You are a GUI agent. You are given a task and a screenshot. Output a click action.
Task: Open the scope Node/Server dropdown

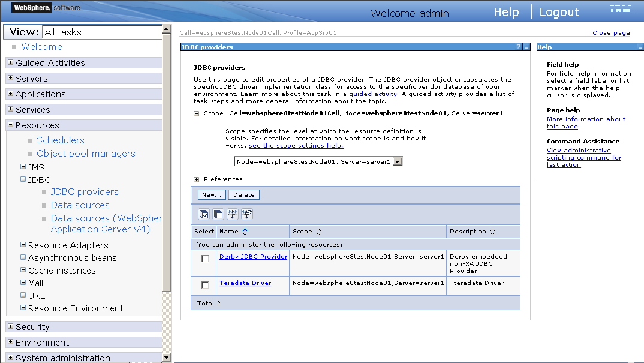click(396, 161)
